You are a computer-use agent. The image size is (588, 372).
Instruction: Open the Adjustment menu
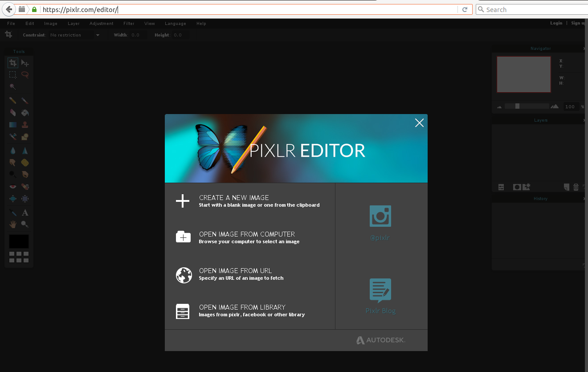102,24
